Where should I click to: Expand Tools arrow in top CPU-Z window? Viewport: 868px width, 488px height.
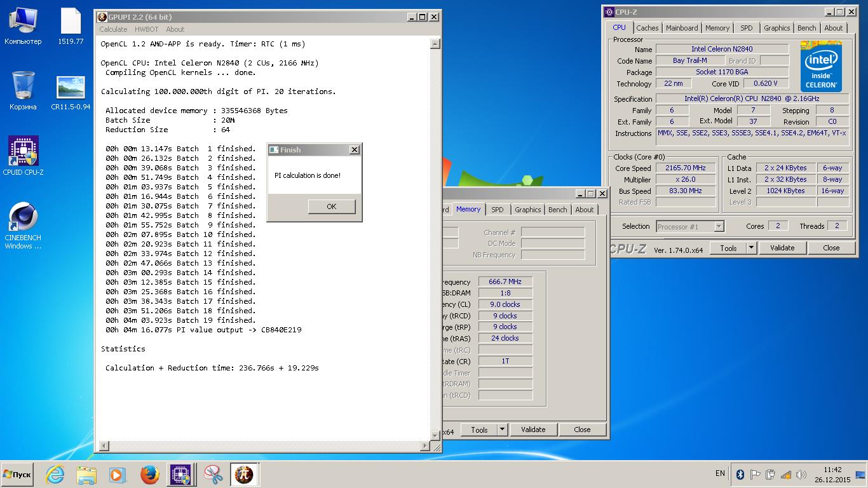point(752,248)
